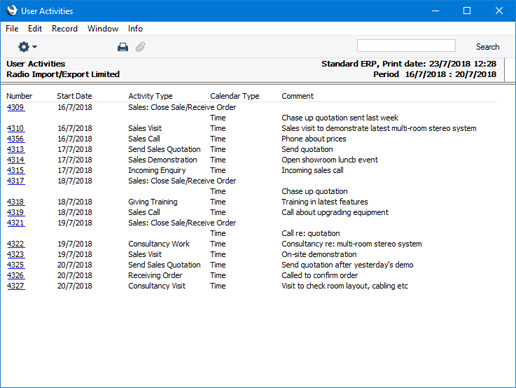The width and height of the screenshot is (516, 388).
Task: Click the application logo in title bar
Action: pos(12,10)
